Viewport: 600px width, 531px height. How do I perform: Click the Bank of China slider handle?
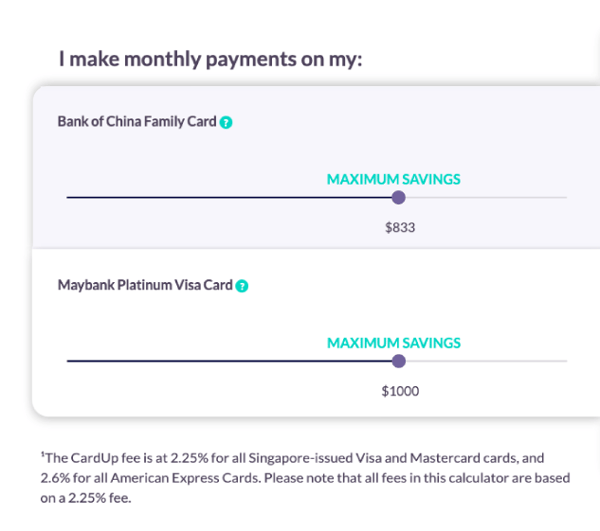pos(399,197)
